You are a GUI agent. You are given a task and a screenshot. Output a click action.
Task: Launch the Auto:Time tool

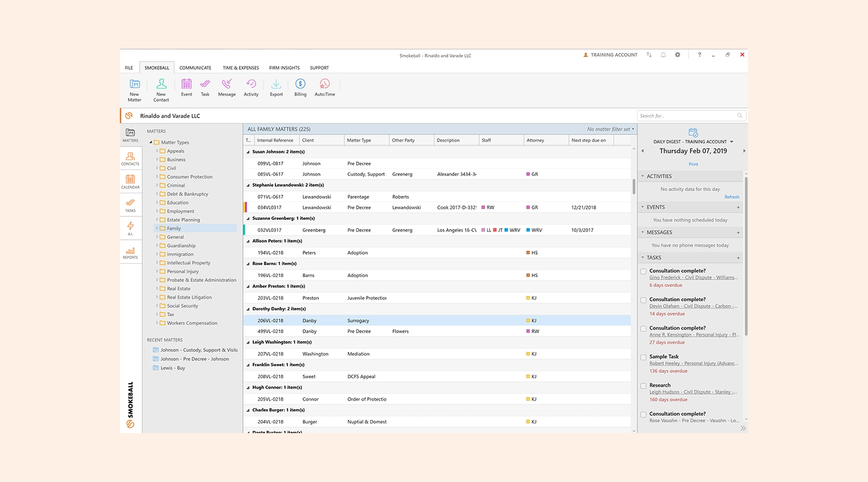click(x=325, y=88)
